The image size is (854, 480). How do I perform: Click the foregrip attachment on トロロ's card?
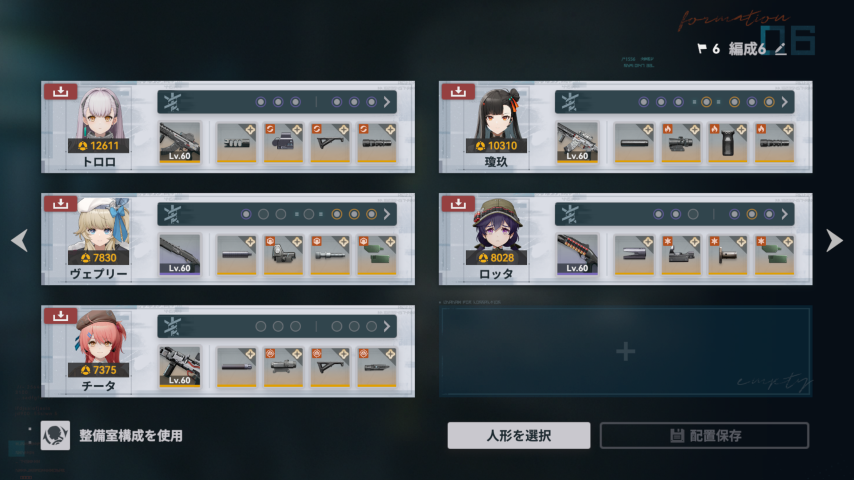pos(330,142)
